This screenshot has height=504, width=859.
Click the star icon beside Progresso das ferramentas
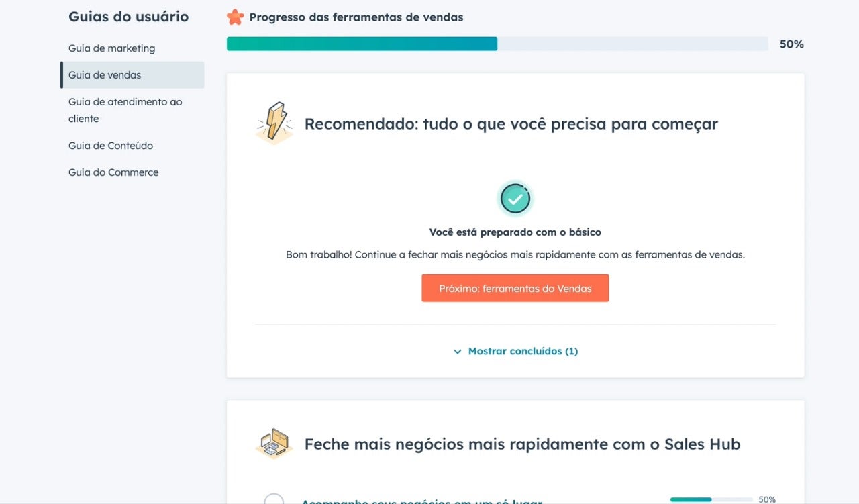235,17
